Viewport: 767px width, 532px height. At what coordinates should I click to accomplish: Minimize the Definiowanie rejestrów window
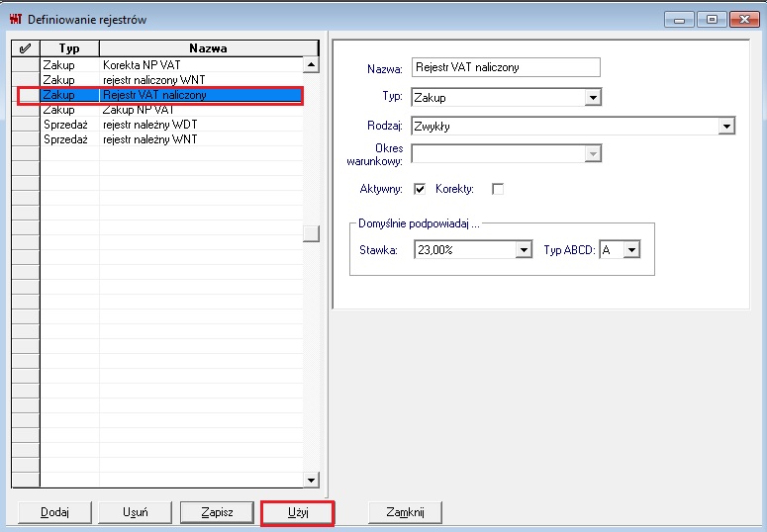tap(679, 20)
